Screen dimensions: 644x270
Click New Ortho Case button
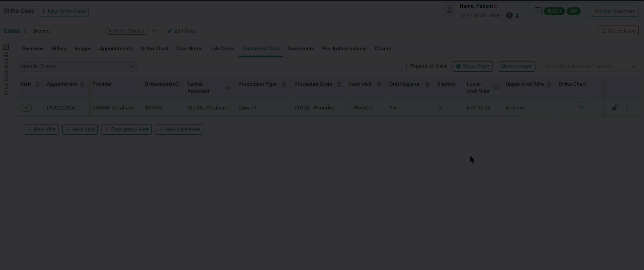63,11
